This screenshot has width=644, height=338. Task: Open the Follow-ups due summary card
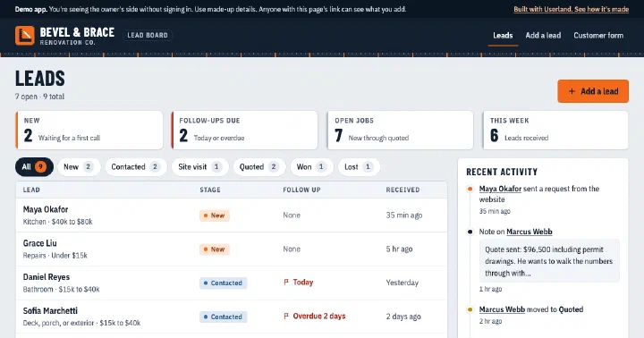click(x=244, y=131)
